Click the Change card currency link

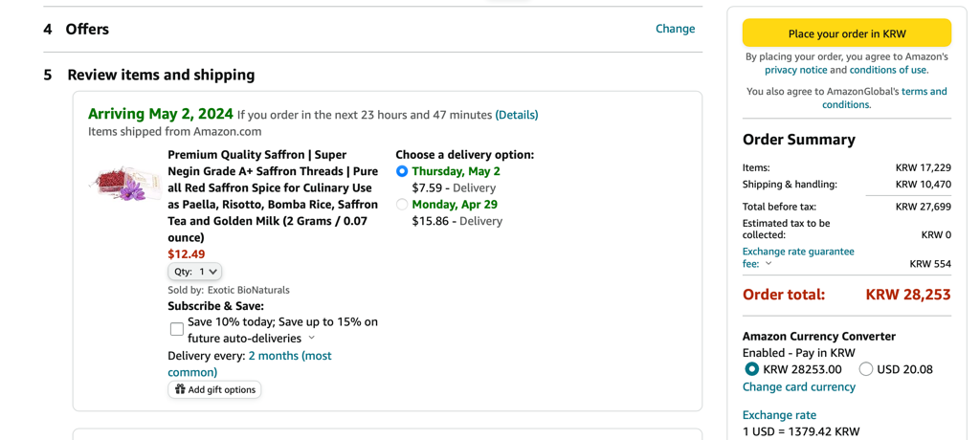coord(799,387)
